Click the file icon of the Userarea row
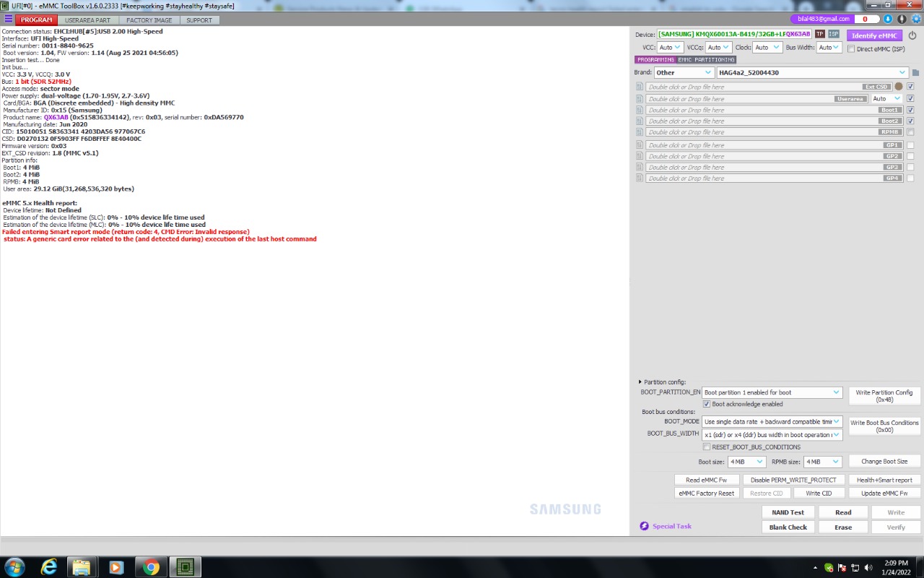 point(640,99)
